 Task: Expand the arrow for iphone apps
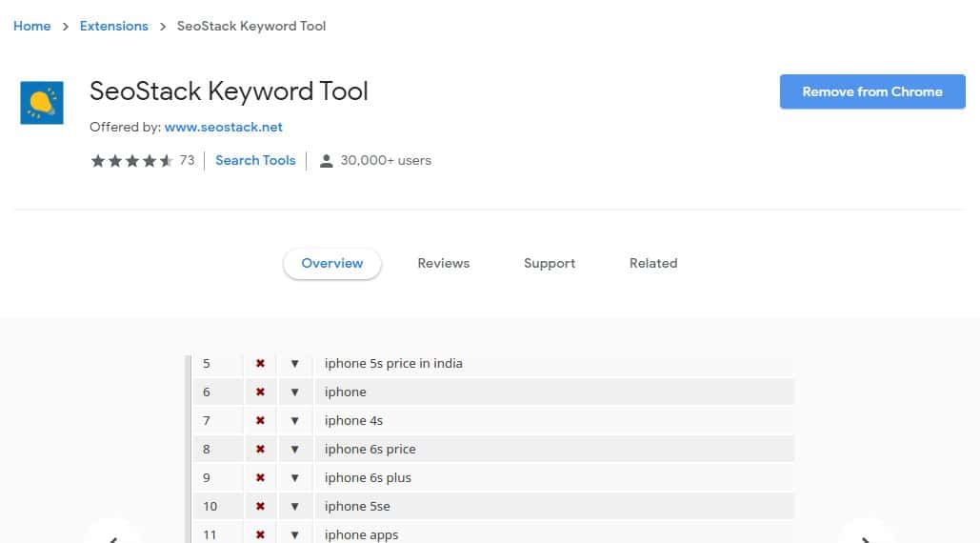pos(294,535)
